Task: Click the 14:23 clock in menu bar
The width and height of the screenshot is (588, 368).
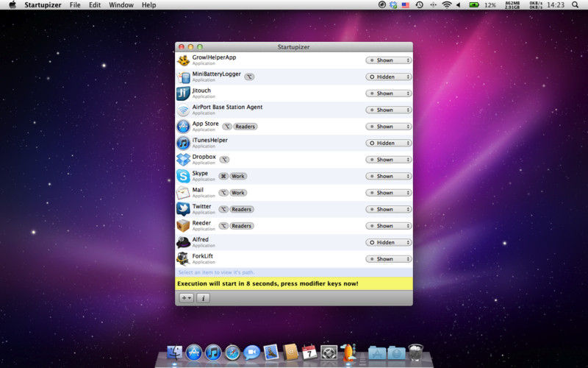Action: 556,5
